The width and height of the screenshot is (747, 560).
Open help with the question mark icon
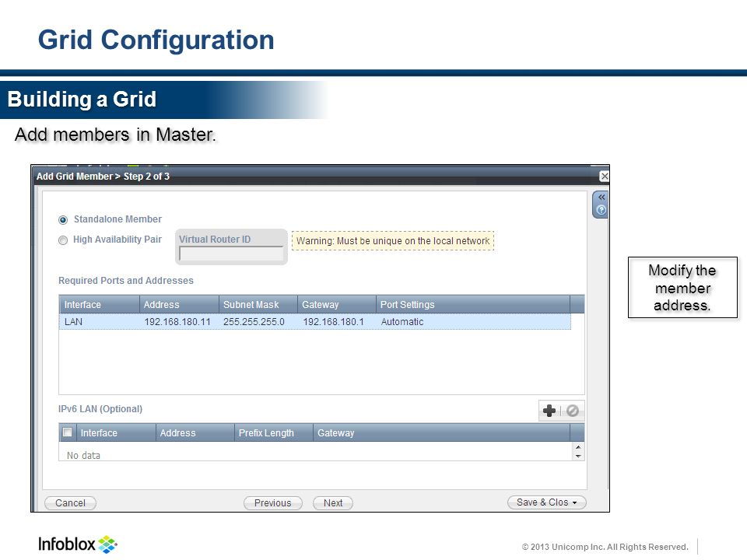pyautogui.click(x=601, y=210)
